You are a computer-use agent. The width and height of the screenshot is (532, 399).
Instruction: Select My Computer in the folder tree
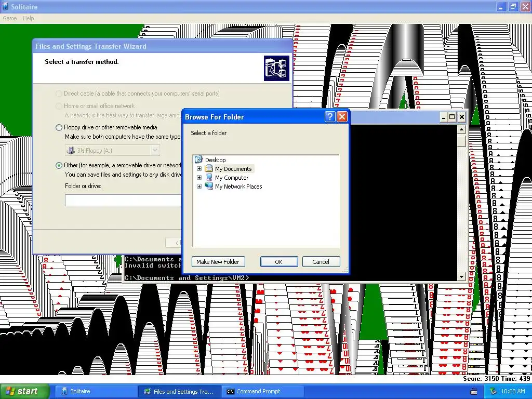tap(232, 178)
